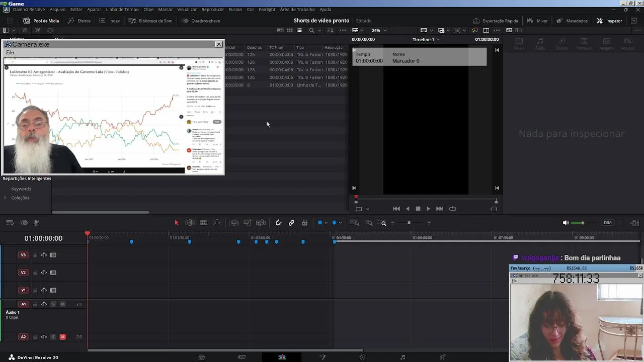
Task: Click the speaker mute icon
Action: point(566,223)
